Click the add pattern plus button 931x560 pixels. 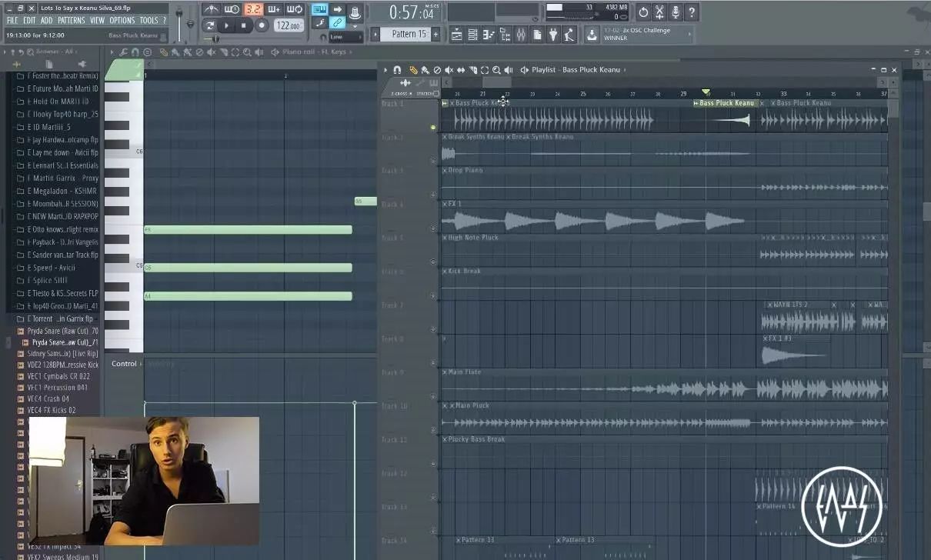[435, 35]
